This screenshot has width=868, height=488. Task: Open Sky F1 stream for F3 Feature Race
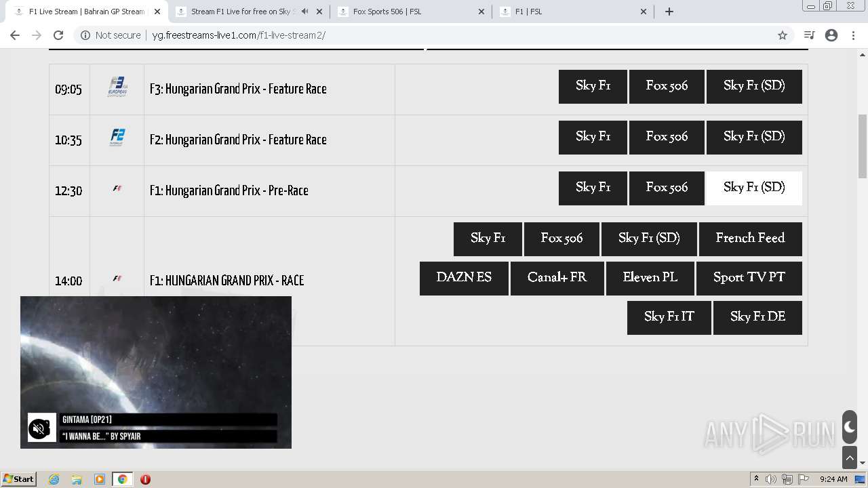click(x=593, y=87)
